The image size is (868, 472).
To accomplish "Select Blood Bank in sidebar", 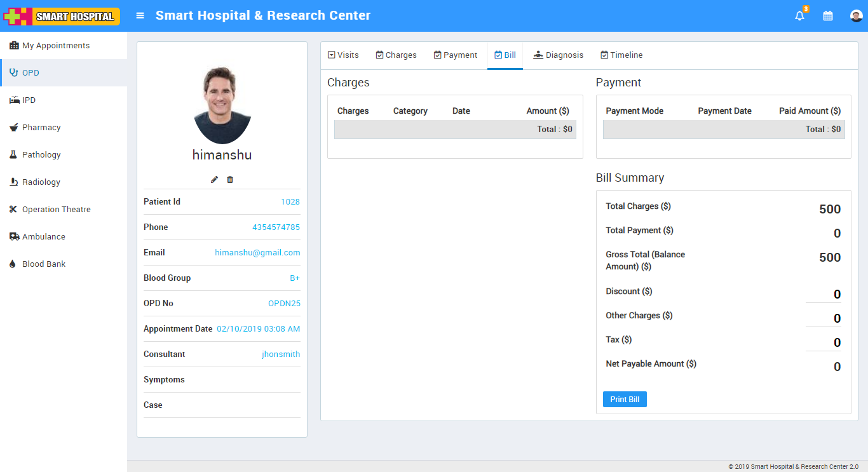I will click(44, 264).
